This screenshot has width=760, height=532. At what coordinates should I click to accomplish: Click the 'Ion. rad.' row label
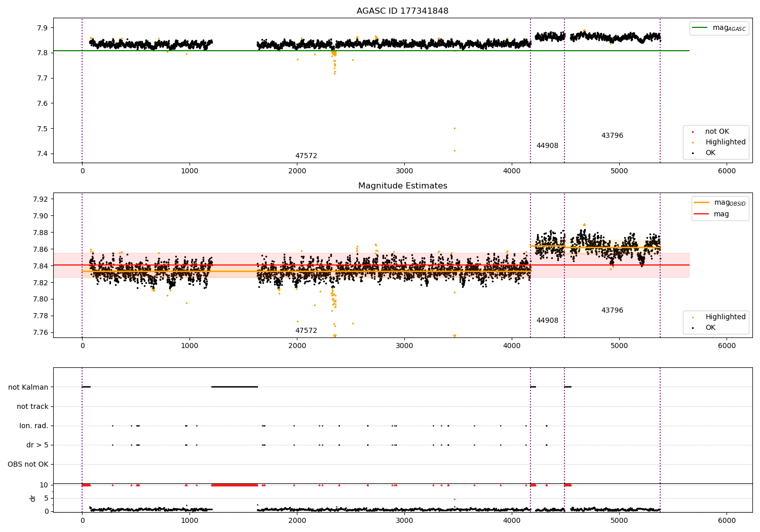[x=34, y=426]
